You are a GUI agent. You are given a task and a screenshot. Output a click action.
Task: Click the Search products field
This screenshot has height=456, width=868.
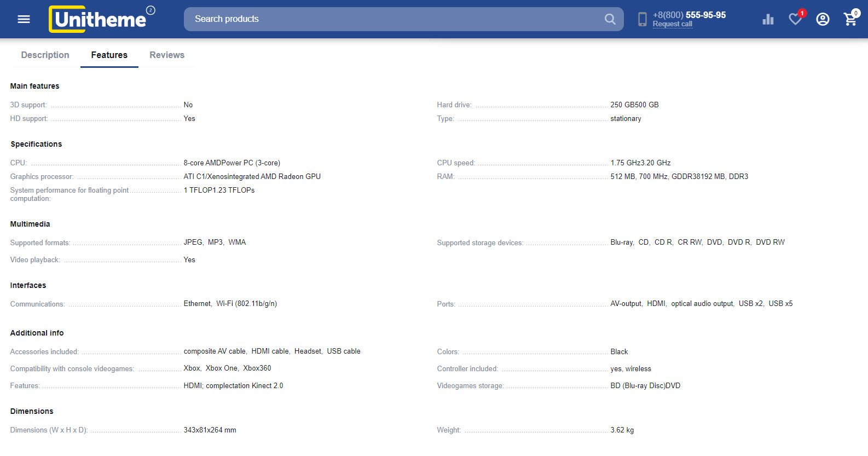coord(403,19)
